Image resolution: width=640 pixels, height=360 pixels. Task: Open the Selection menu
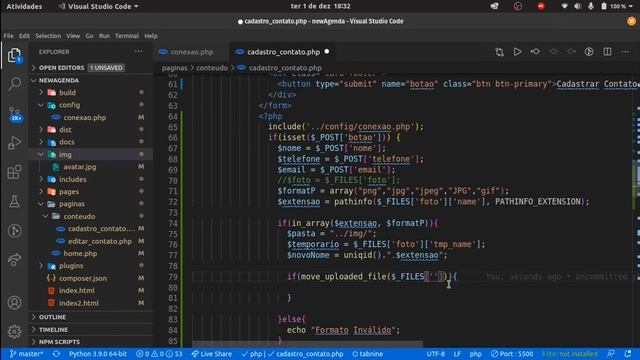[x=48, y=36]
